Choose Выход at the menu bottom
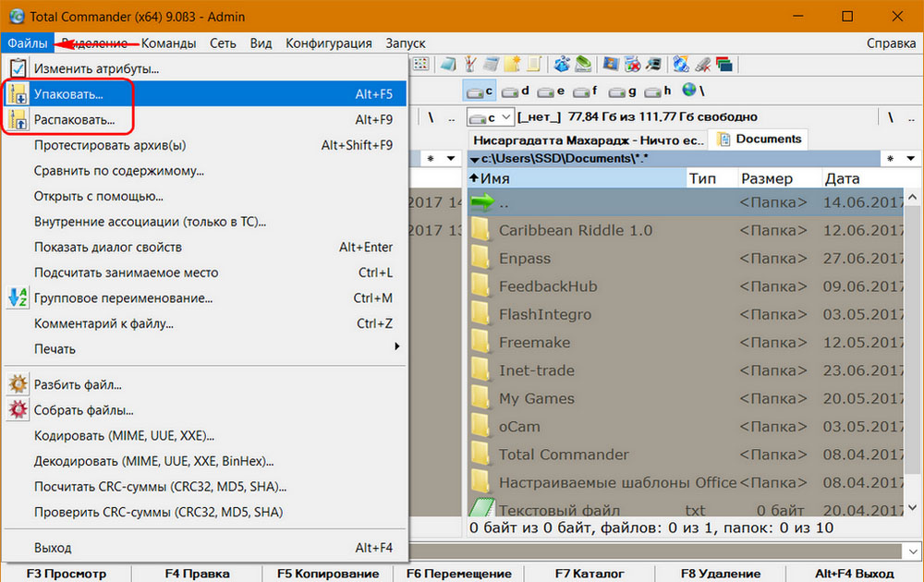The image size is (924, 582). 205,548
